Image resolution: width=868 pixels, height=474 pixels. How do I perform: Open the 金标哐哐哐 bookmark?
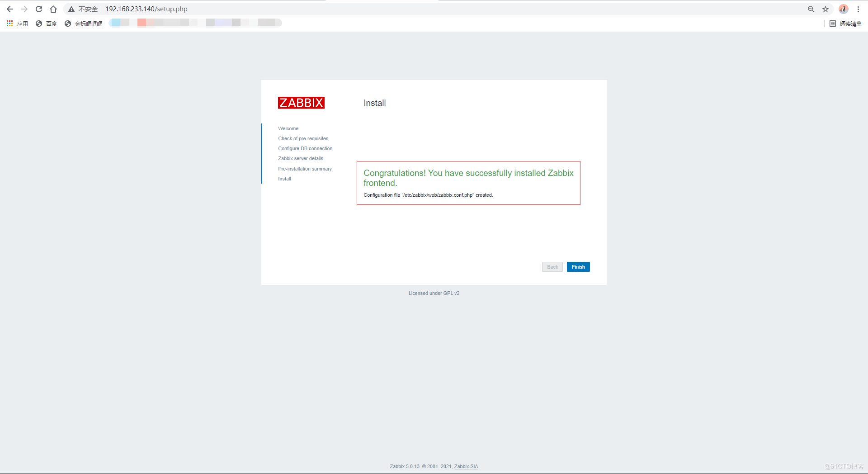(84, 24)
